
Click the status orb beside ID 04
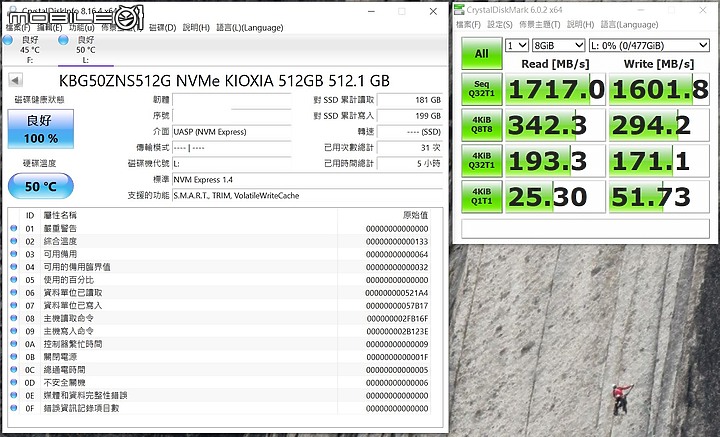(x=14, y=267)
